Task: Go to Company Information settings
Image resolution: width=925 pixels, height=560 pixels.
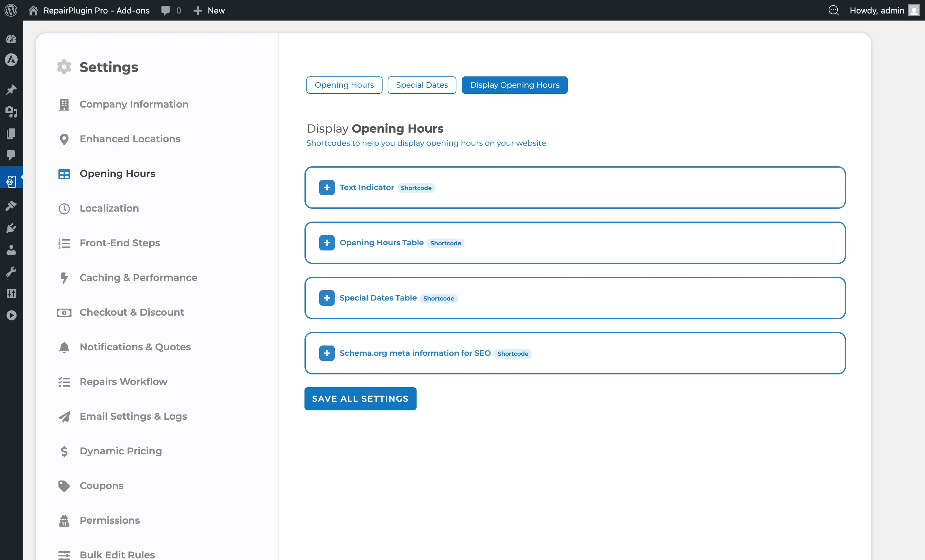Action: (x=134, y=104)
